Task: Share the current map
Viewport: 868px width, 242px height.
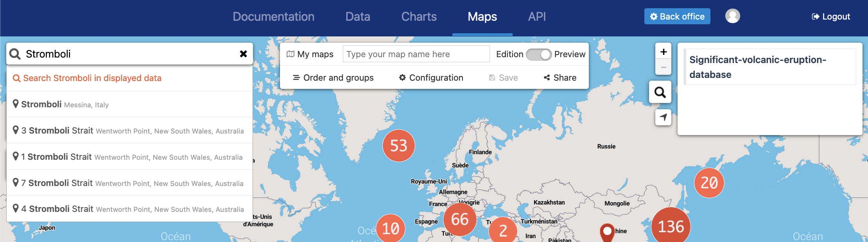Action: pyautogui.click(x=560, y=78)
